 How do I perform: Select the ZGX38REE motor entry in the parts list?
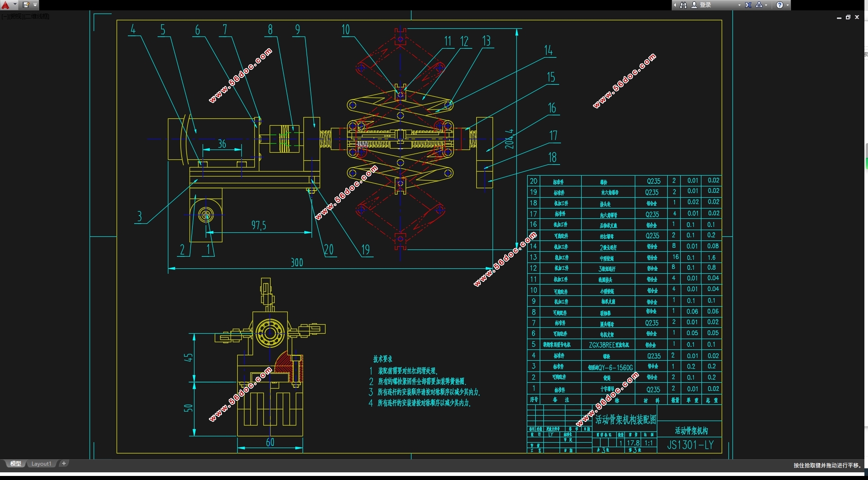(609, 345)
